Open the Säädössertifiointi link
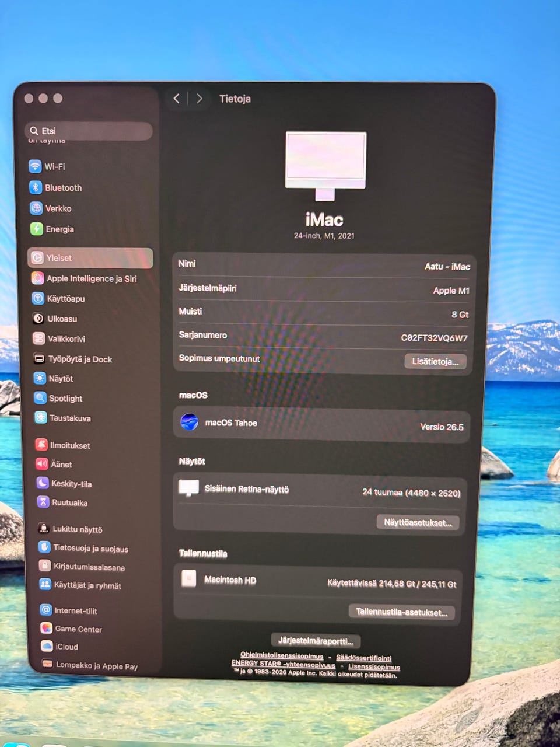This screenshot has width=560, height=747. [364, 658]
